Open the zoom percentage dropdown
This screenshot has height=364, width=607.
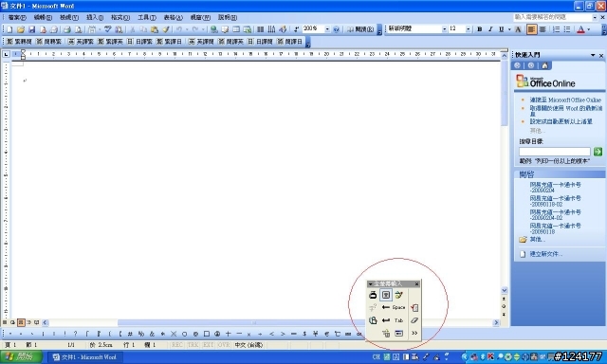327,29
